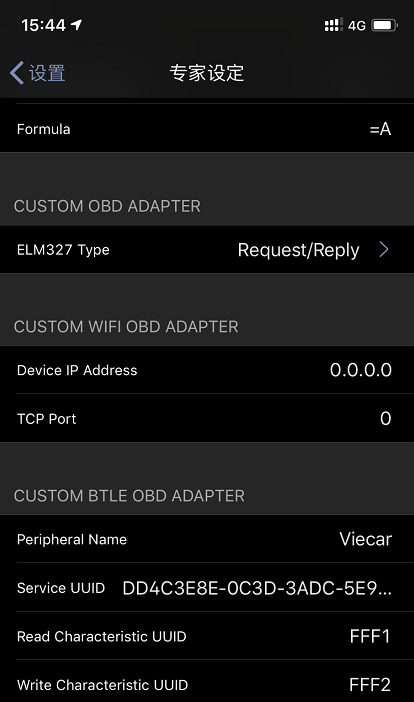Viewport: 414px width, 702px height.
Task: Tap the Custom WiFi OBD Adapter header
Action: pyautogui.click(x=126, y=326)
